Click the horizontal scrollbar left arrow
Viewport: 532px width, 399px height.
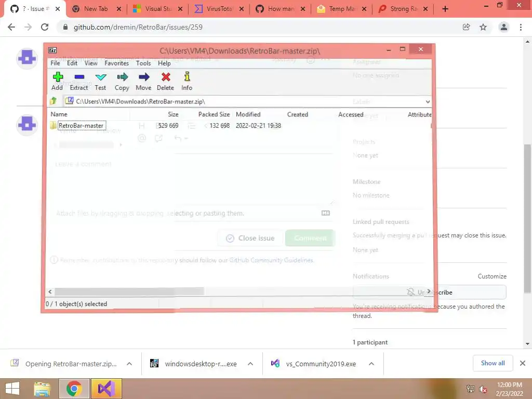click(50, 291)
